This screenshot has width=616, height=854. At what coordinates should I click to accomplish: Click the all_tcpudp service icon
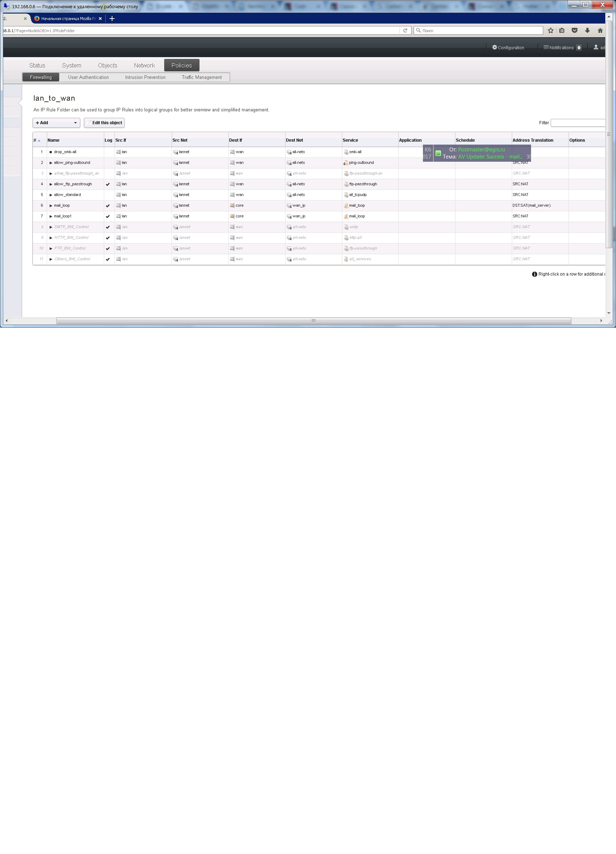[x=346, y=195]
